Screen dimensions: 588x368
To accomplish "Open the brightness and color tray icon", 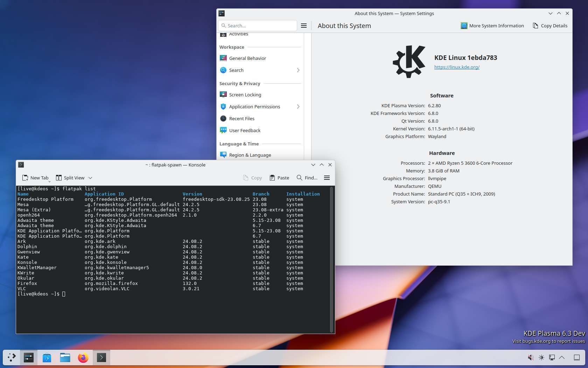I will (541, 357).
